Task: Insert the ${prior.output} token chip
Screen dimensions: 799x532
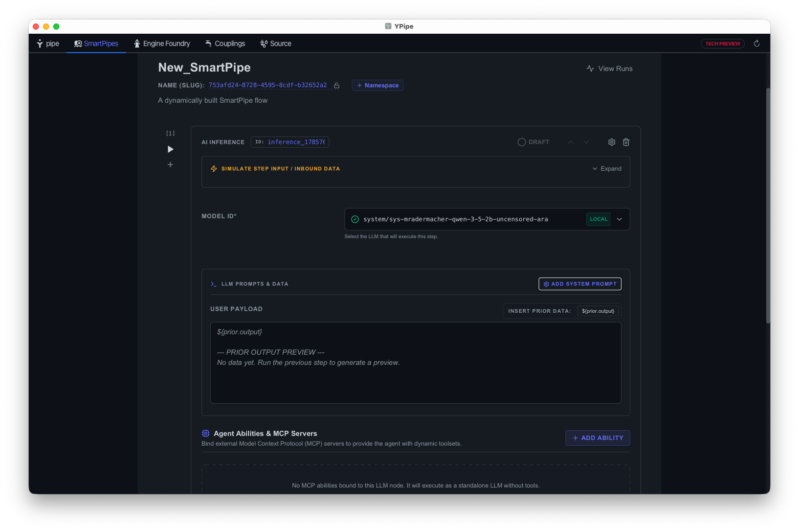Action: pyautogui.click(x=598, y=311)
